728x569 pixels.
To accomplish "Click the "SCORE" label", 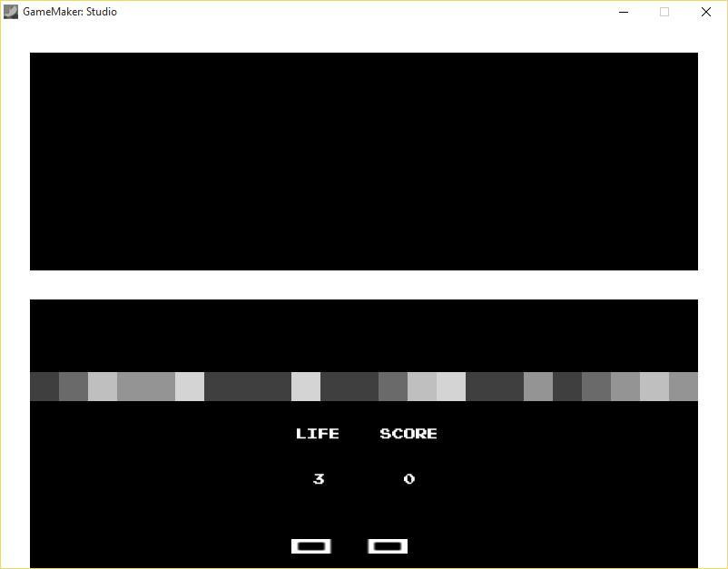I will tap(408, 434).
